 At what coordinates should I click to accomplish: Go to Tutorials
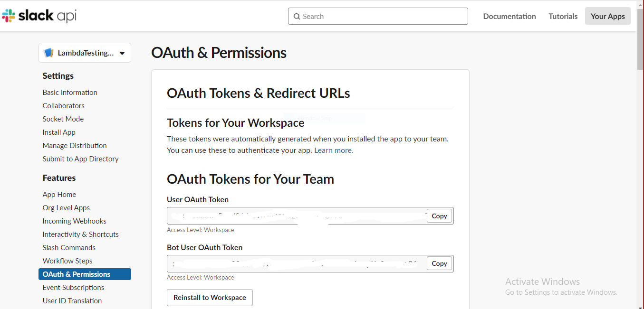(563, 16)
